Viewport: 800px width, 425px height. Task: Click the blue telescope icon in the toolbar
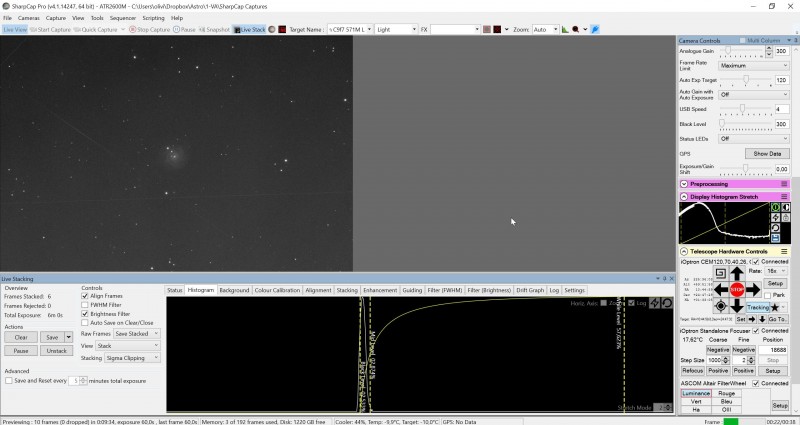[x=595, y=30]
